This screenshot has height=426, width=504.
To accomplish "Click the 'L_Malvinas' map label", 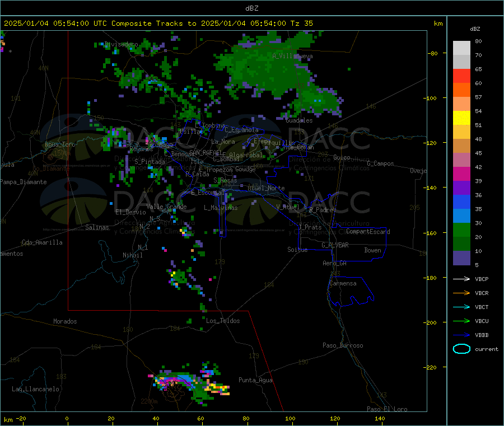I will tap(221, 208).
